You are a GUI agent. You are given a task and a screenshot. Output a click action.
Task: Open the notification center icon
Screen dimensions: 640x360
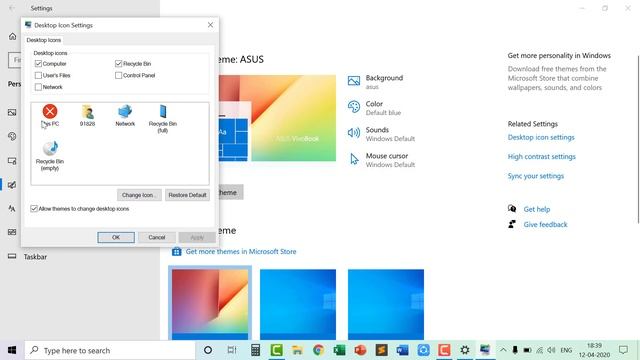tap(623, 350)
